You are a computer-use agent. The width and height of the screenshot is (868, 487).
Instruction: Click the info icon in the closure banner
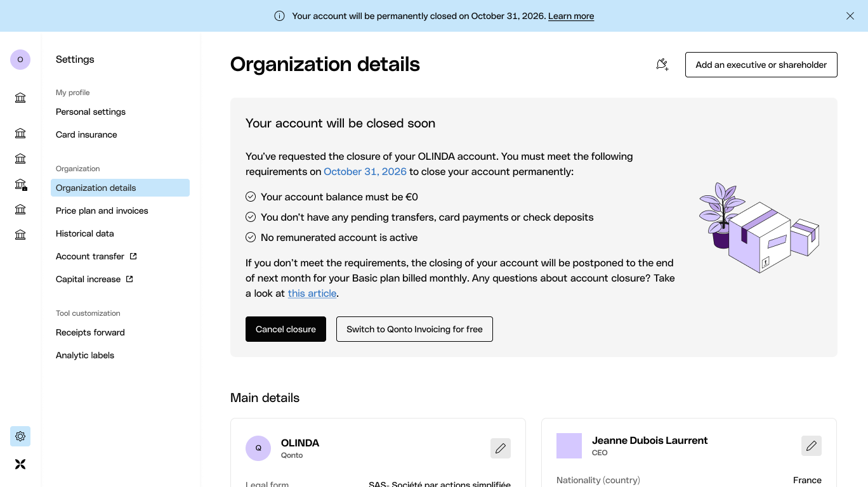(x=279, y=16)
